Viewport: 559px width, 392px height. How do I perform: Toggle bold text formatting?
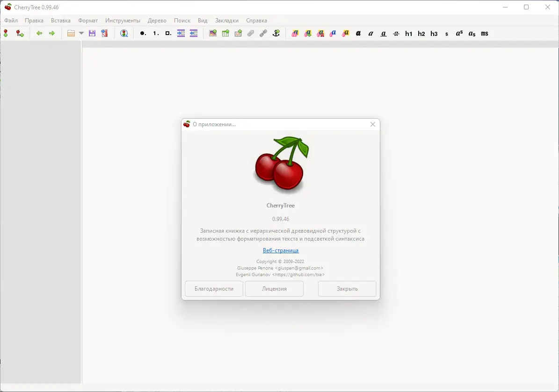click(x=358, y=34)
